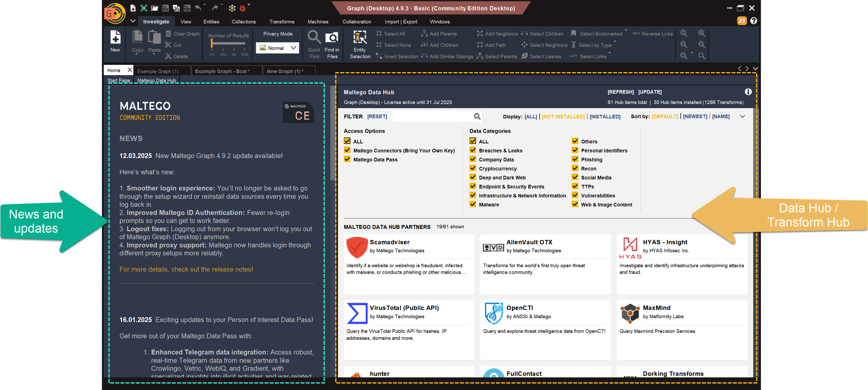This screenshot has height=390, width=868.
Task: Click the filter search magnifier icon
Action: pyautogui.click(x=477, y=116)
